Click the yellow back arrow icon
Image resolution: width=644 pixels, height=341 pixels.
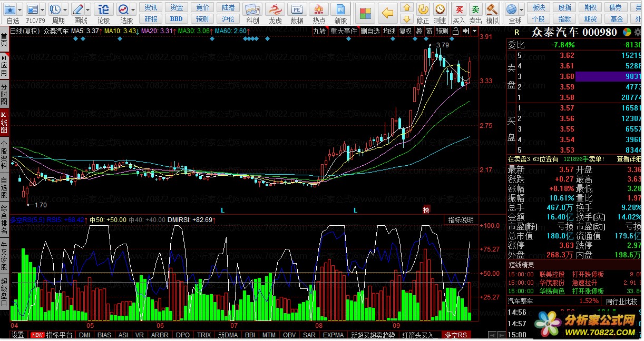click(387, 13)
